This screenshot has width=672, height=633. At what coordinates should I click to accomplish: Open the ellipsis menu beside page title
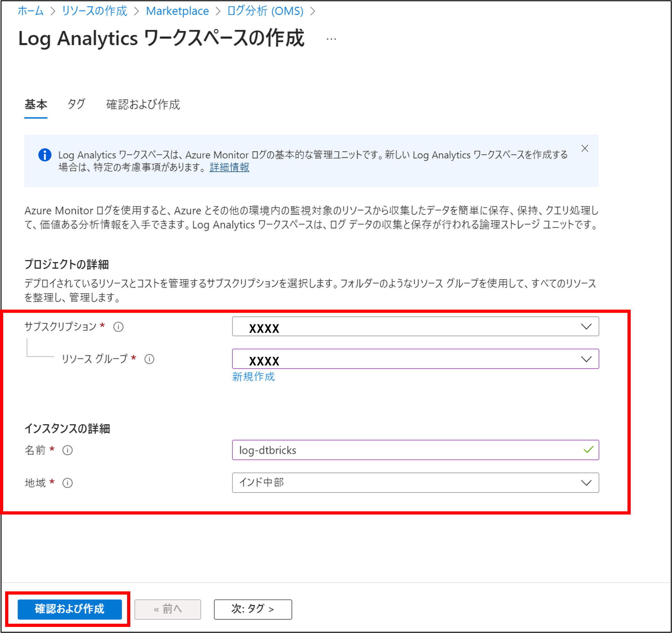point(331,39)
